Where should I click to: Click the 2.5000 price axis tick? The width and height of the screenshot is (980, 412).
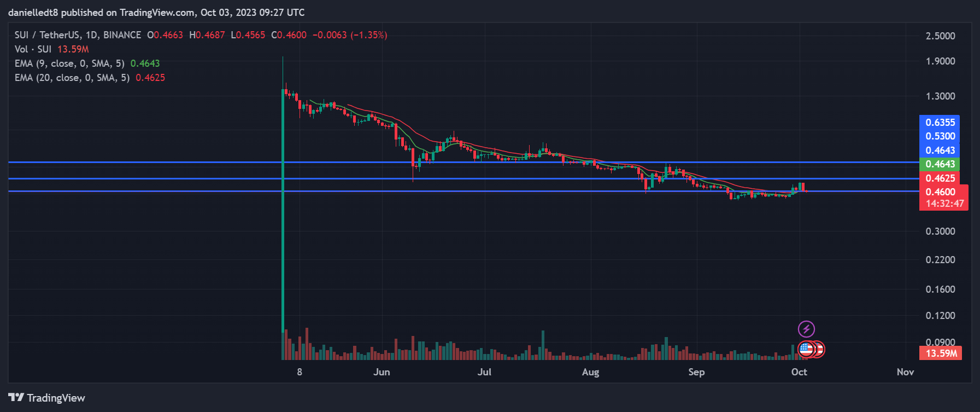coord(940,36)
